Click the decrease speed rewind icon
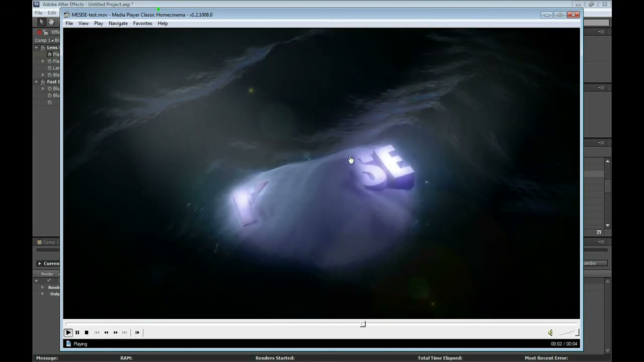Image resolution: width=644 pixels, height=362 pixels. [x=106, y=332]
